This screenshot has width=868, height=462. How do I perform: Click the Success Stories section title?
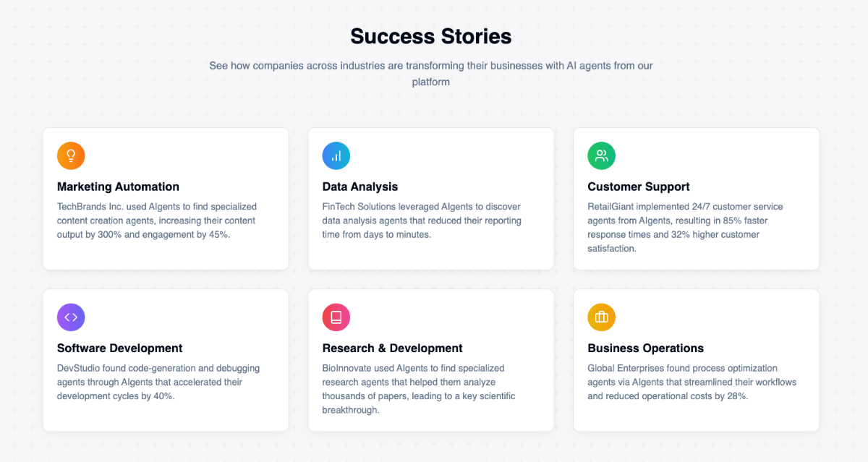(x=431, y=36)
